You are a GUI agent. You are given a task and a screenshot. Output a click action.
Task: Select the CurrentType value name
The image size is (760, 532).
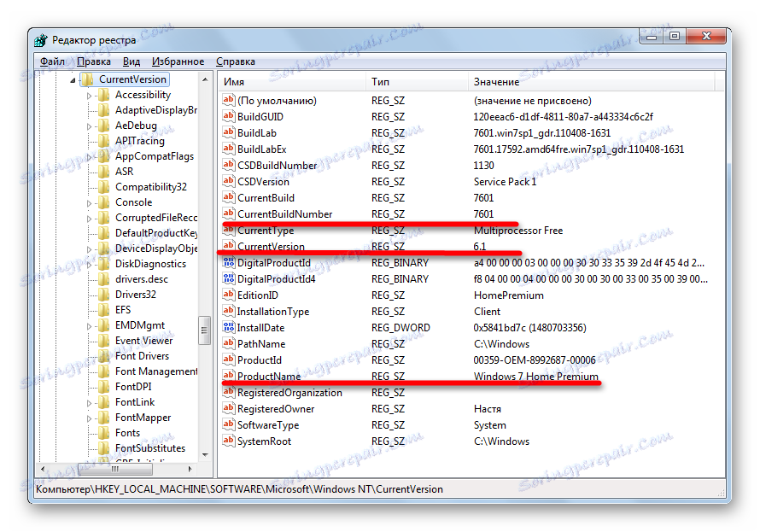pos(265,231)
